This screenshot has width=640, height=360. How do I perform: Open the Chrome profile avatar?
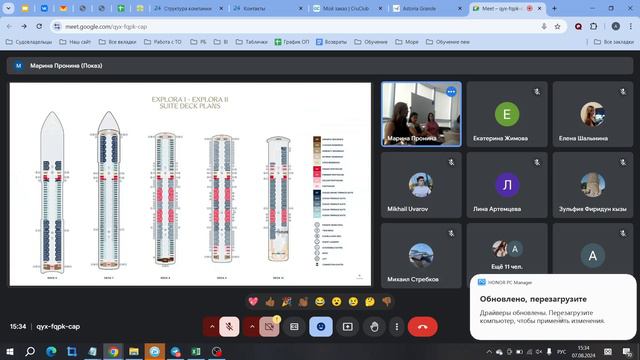tap(616, 27)
